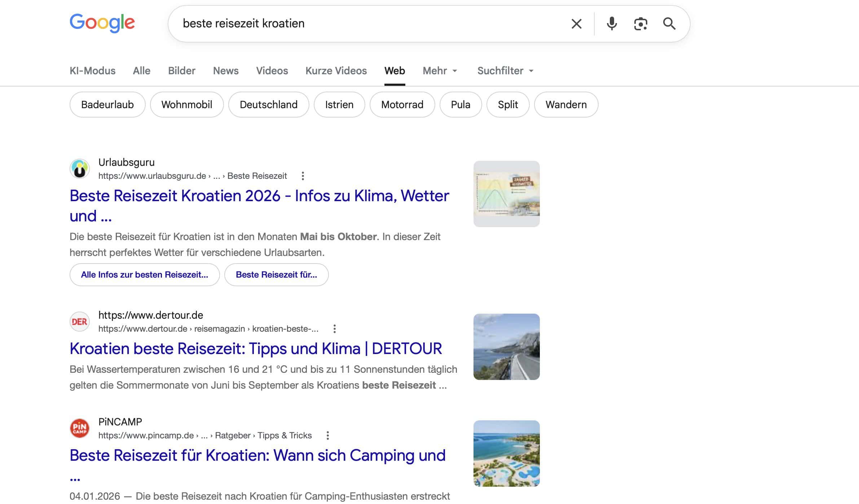This screenshot has height=504, width=859.
Task: Click the Urlaubsguru site favicon
Action: [80, 169]
